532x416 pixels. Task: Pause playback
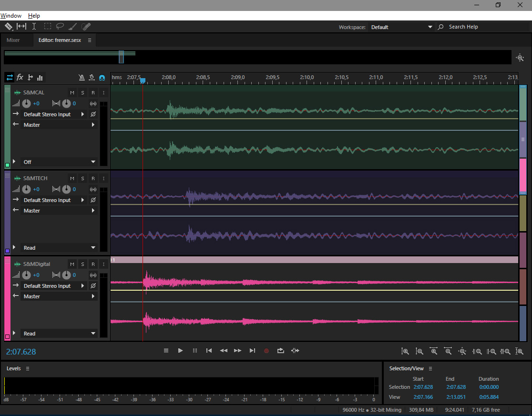195,351
